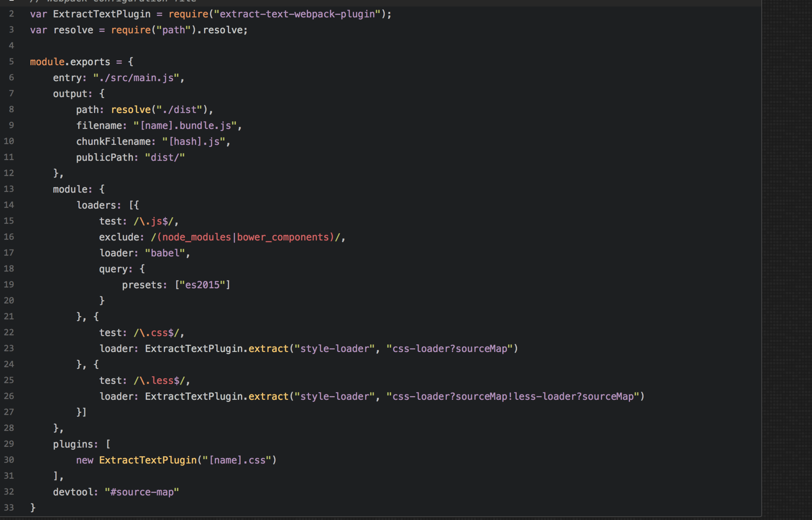Click line number 5 in the gutter
Viewport: 812px width, 520px height.
[x=11, y=62]
